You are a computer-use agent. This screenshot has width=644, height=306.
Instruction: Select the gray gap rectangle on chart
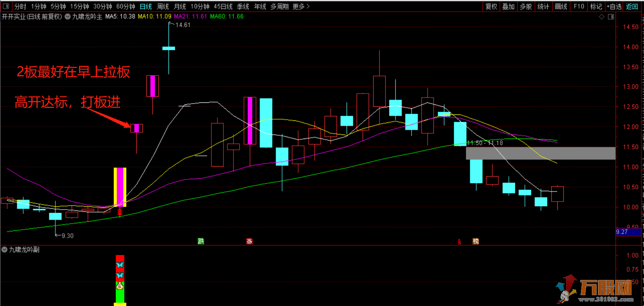pos(540,153)
